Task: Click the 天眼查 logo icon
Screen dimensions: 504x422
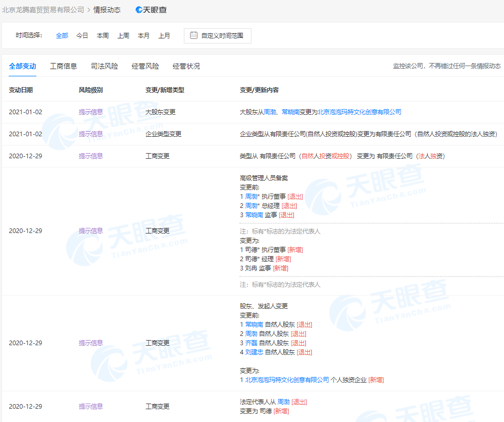Action: [151, 10]
